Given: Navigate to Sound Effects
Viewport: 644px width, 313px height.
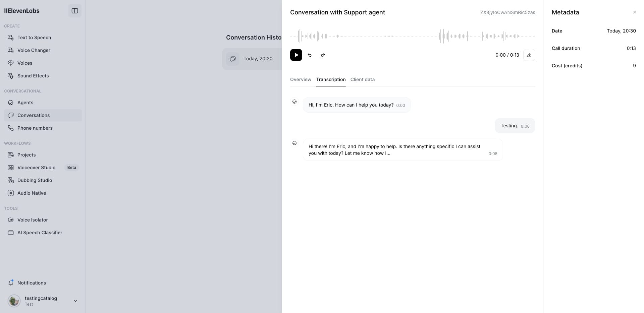Looking at the screenshot, I should 43,76.
